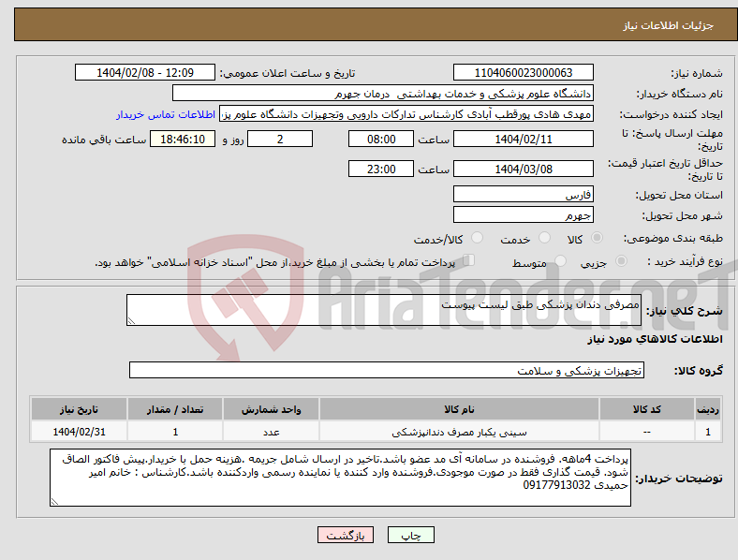Click the general description text area
The width and height of the screenshot is (738, 560).
(384, 310)
